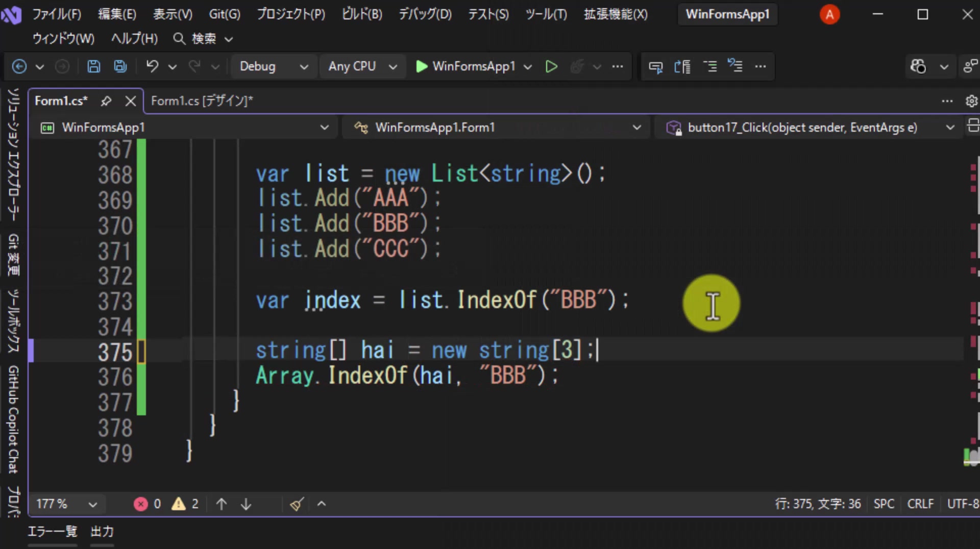The height and width of the screenshot is (549, 980).
Task: Open the back navigation history dropdown arrow
Action: point(39,67)
